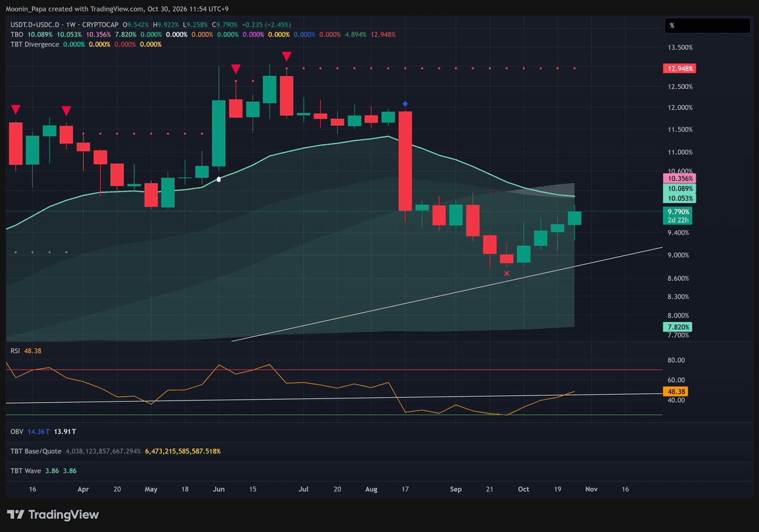Click the RSI pane title

pyautogui.click(x=16, y=350)
